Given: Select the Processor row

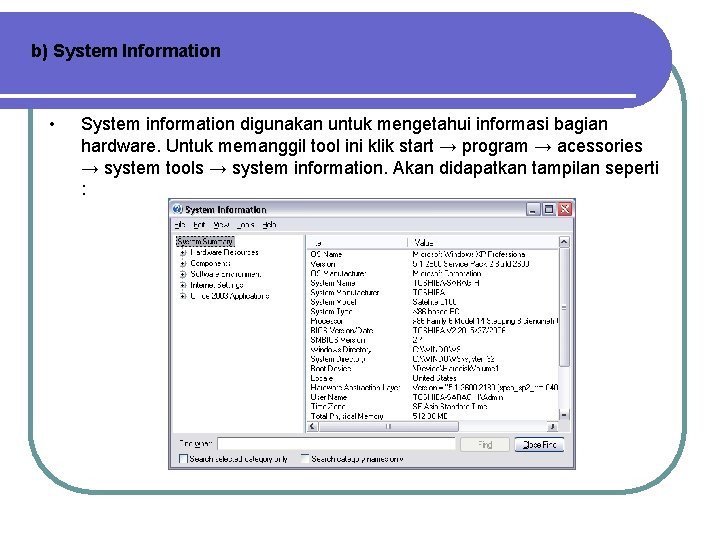Looking at the screenshot, I should pyautogui.click(x=433, y=321).
